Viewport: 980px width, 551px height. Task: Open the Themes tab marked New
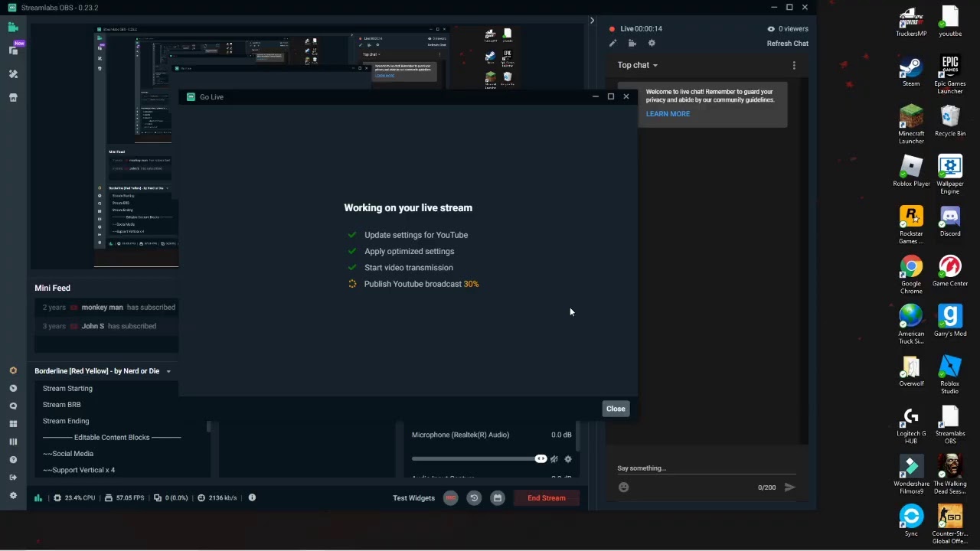(14, 49)
